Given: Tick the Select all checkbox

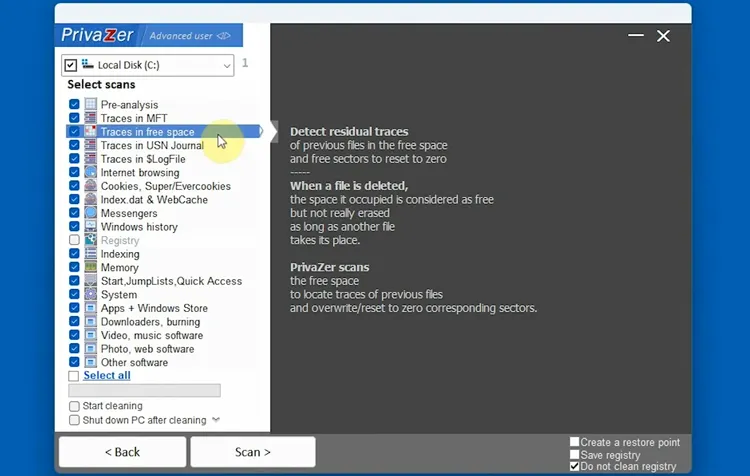Looking at the screenshot, I should [74, 376].
